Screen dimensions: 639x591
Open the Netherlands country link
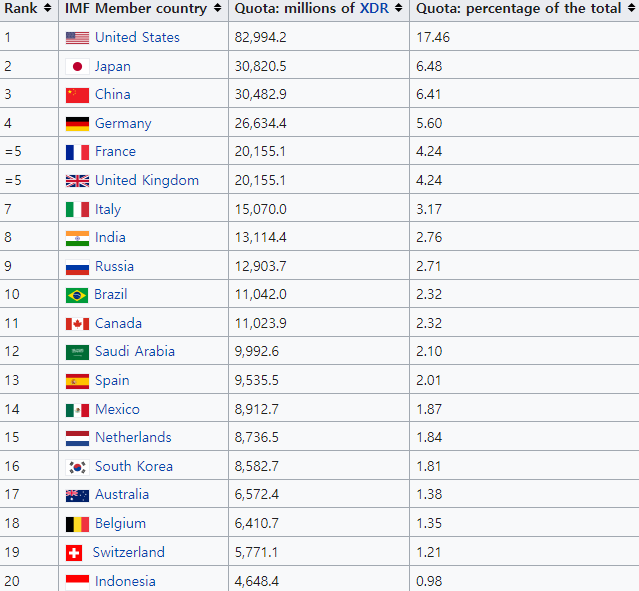pyautogui.click(x=133, y=437)
